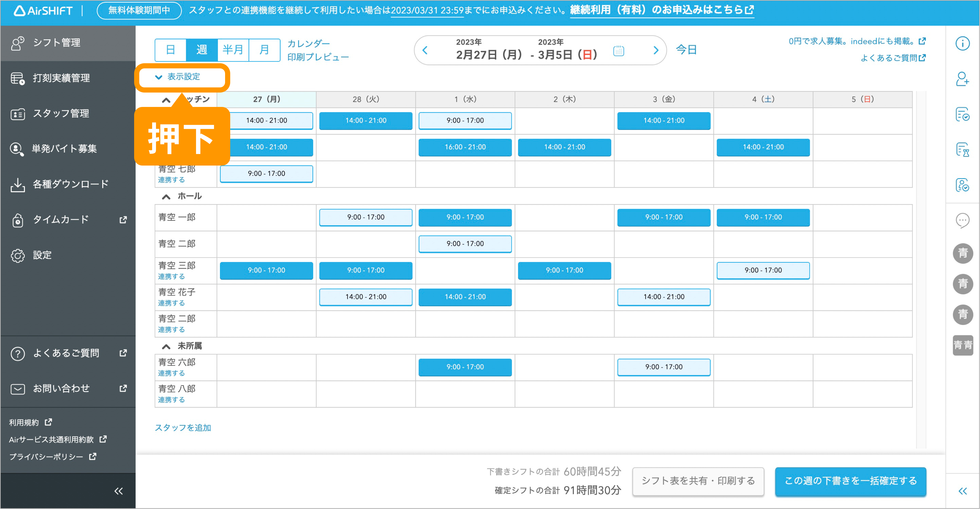Viewport: 980px width, 509px height.
Task: Click the 青空 一郎 staff name
Action: click(177, 217)
